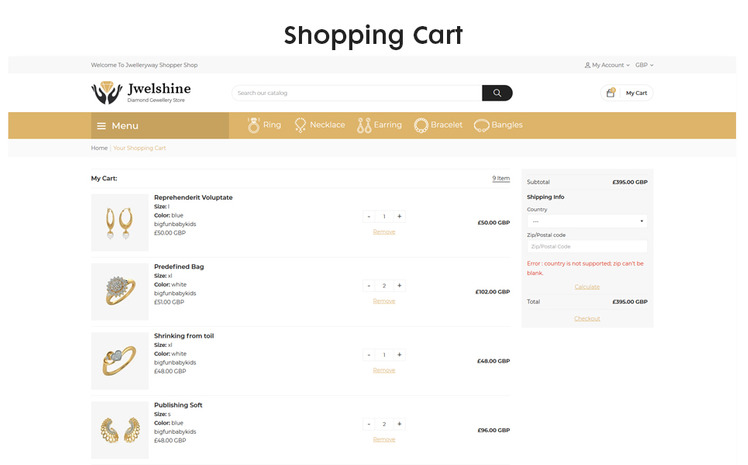Viewport: 748px width, 465px height.
Task: Click the search magnifier button
Action: [497, 93]
